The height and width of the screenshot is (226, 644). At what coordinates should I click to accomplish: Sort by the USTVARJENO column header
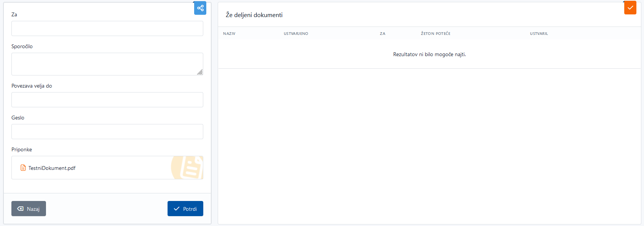coord(296,34)
